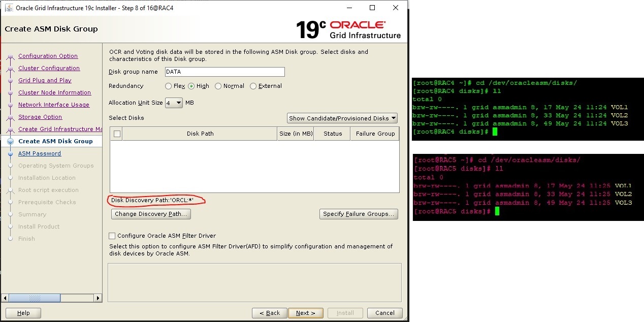Tick the select-all disks header checkbox
Screen dimensions: 644x322
coord(117,134)
